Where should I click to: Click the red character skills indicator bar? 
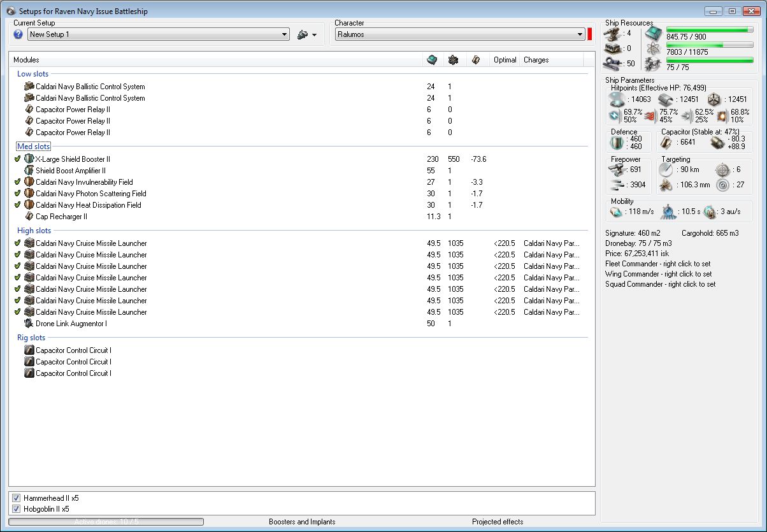590,34
